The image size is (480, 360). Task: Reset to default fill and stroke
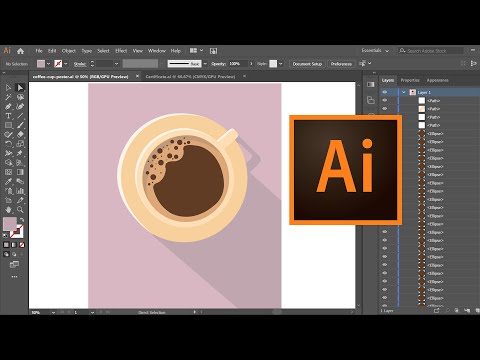coord(5,235)
